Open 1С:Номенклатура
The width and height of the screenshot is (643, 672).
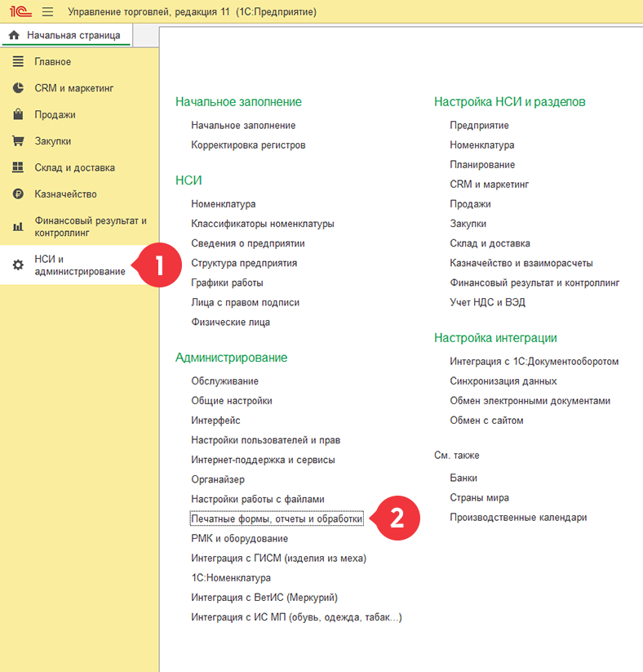tap(231, 578)
